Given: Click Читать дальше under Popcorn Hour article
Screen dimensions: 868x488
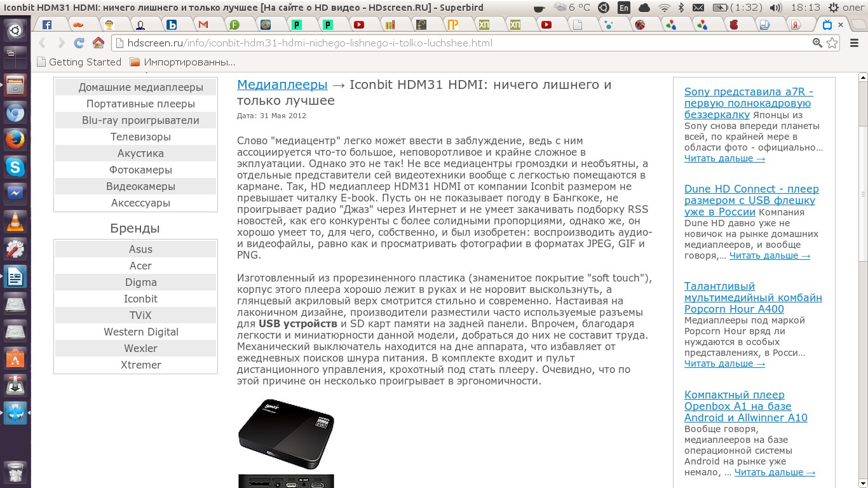Looking at the screenshot, I should pos(724,363).
